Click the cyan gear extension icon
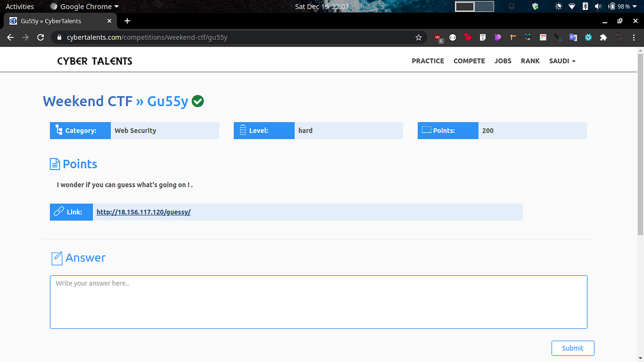This screenshot has width=644, height=362. (x=589, y=37)
